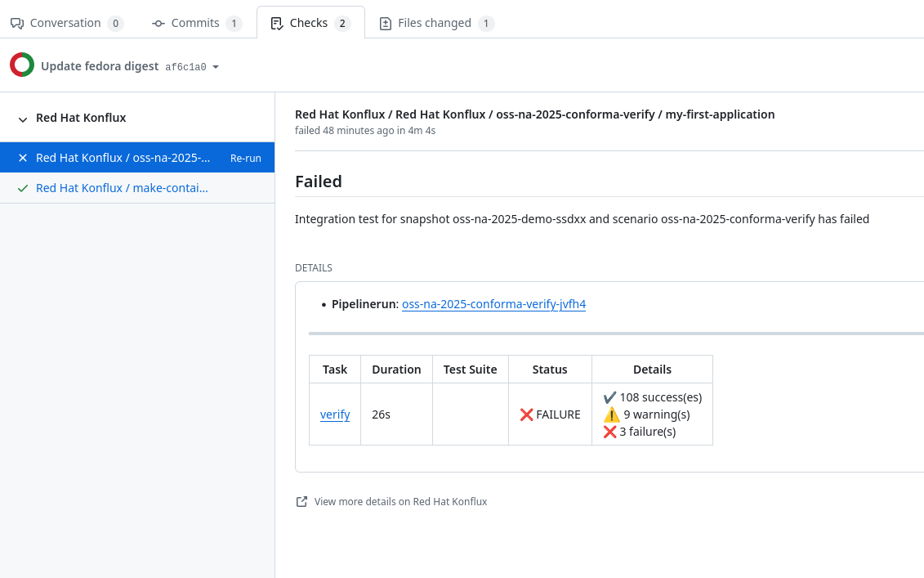924x578 pixels.
Task: Open the verify task link
Action: (335, 414)
